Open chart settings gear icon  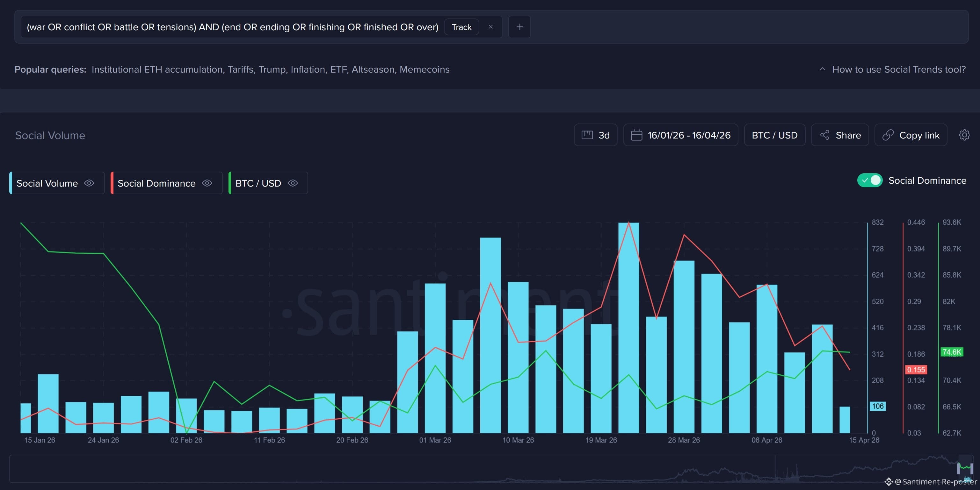point(964,135)
